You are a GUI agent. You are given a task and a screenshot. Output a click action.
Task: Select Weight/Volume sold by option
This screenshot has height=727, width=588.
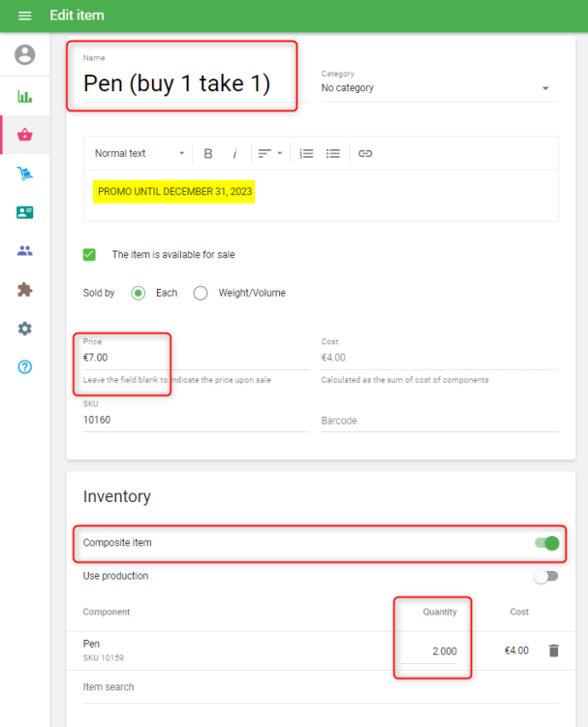(201, 293)
